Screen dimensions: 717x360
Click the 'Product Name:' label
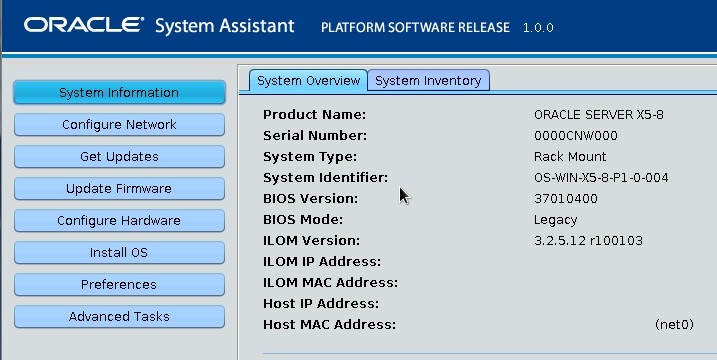point(315,114)
